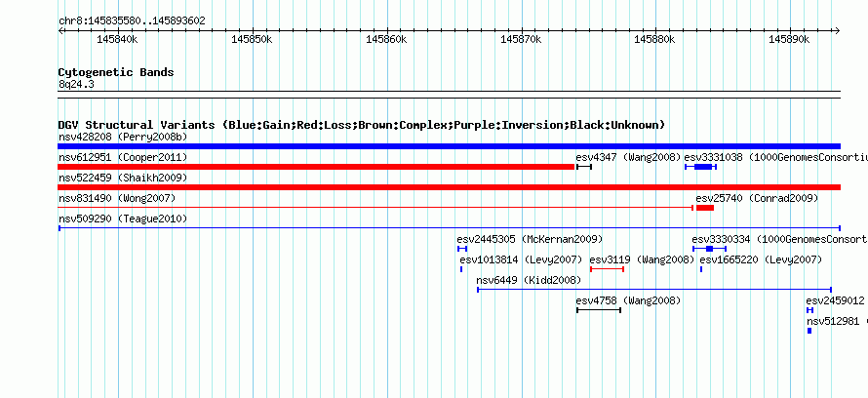Click the 145890k ruler tick label
Screen dimensions: 868x398
[789, 40]
